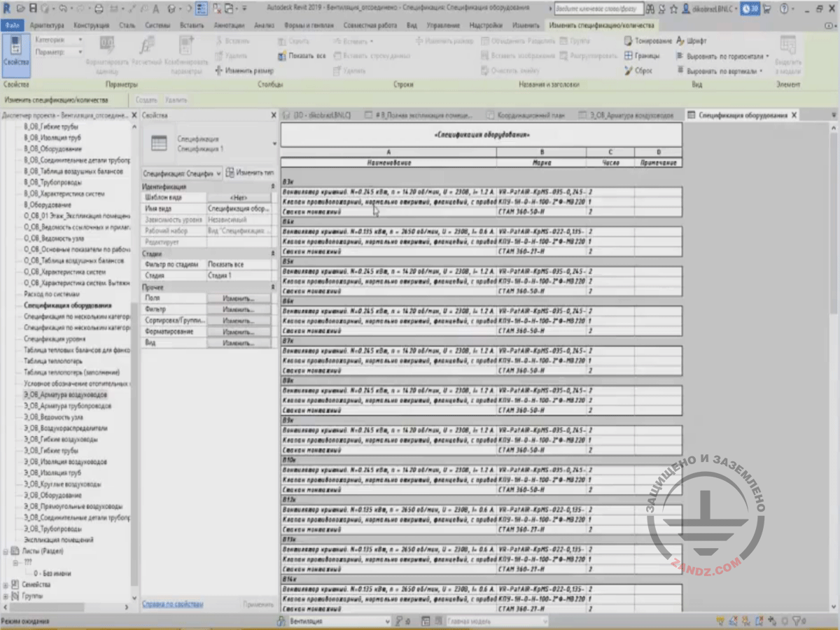Click Изменить button in the Сортировка/Группирование row
This screenshot has width=840, height=630.
(238, 321)
